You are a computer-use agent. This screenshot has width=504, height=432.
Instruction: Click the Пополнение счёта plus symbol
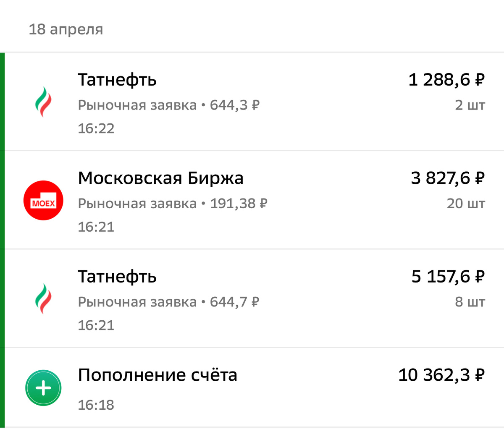coord(43,388)
